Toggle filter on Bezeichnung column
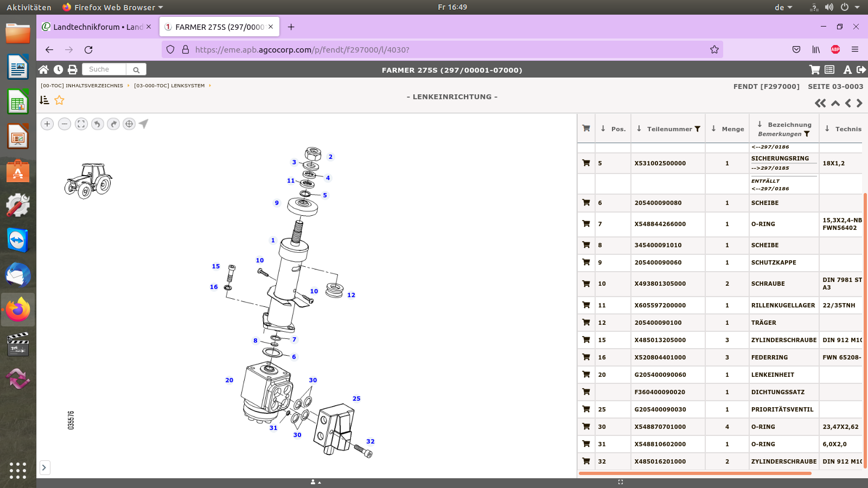Screen dimensions: 868x488 (807, 134)
